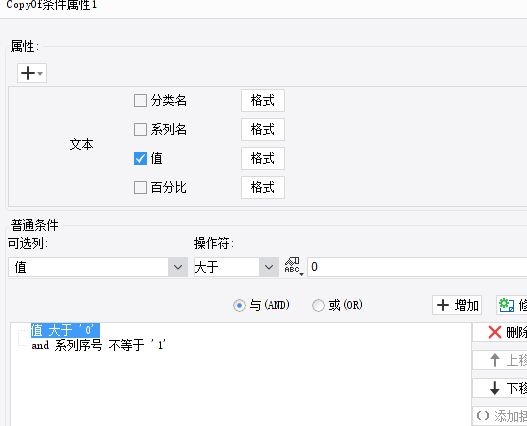
Task: Focus the condition value input field containing 0
Action: point(417,267)
